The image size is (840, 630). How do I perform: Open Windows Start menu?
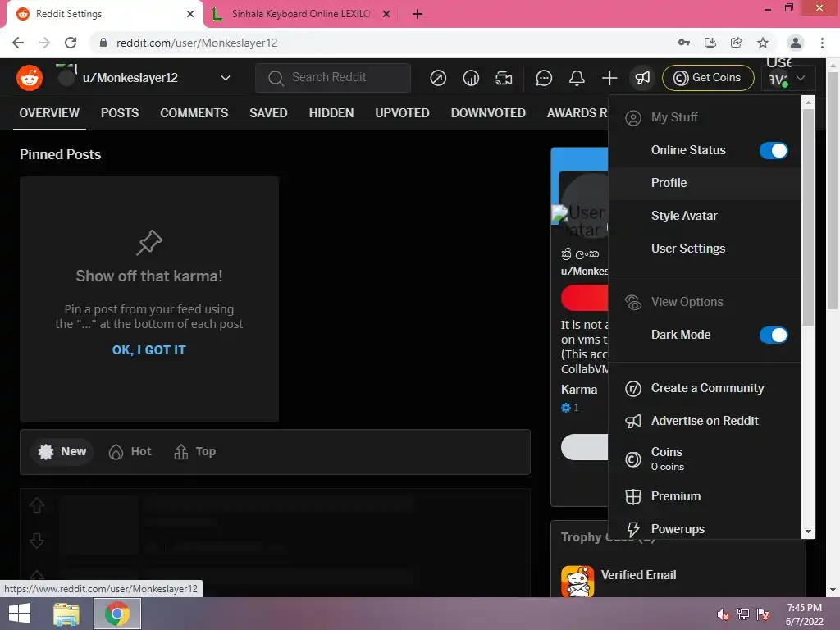point(20,614)
